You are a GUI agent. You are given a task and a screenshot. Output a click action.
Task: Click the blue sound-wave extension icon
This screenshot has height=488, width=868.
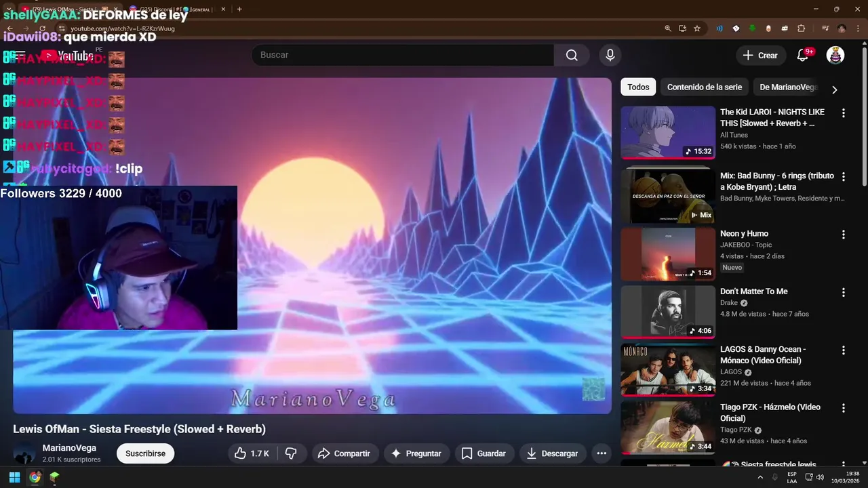click(719, 28)
